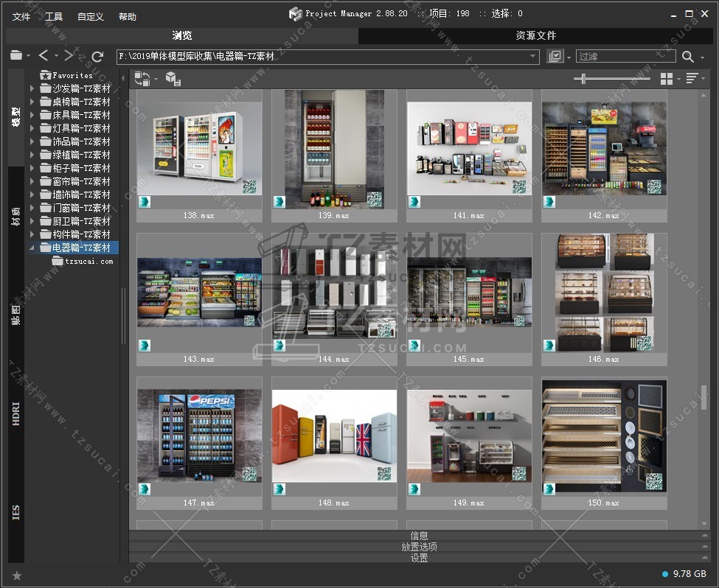Collapse the 电器篇-TZ素材 folder
Viewport: 719px width, 588px height.
coord(32,248)
